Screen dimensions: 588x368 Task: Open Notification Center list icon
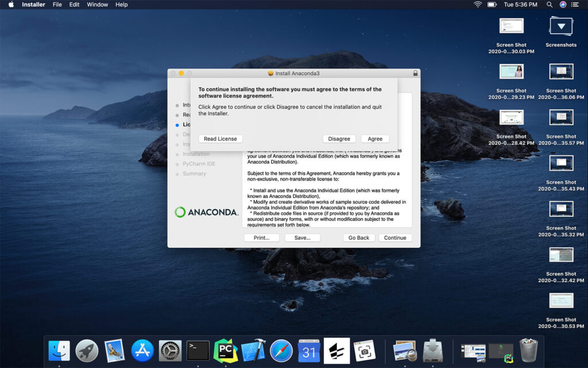[x=574, y=5]
